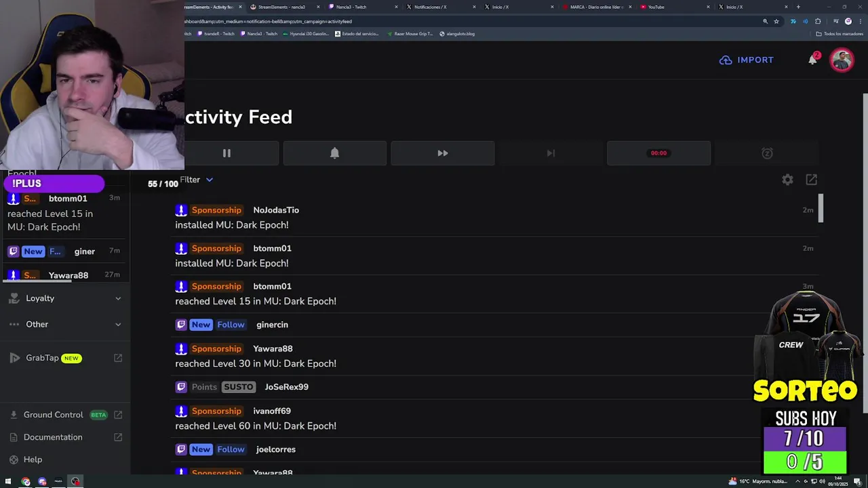
Task: Open IvandeR - Twitch bookmark
Action: coord(216,34)
